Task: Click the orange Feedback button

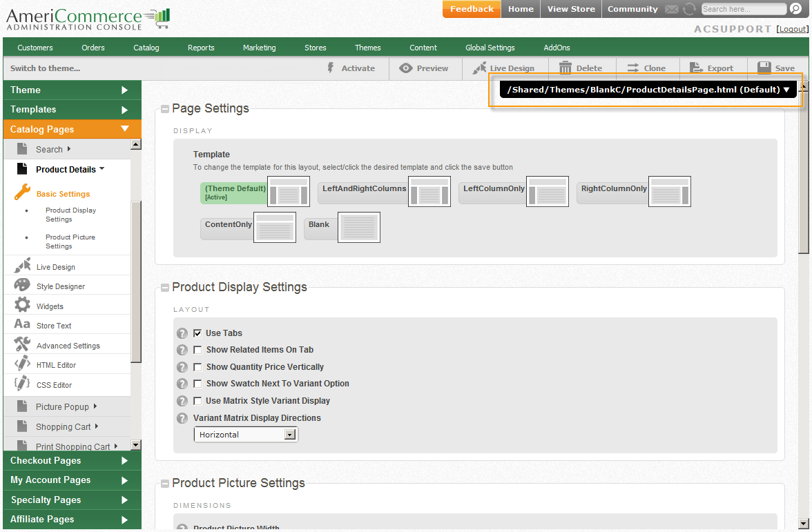Action: (x=472, y=9)
